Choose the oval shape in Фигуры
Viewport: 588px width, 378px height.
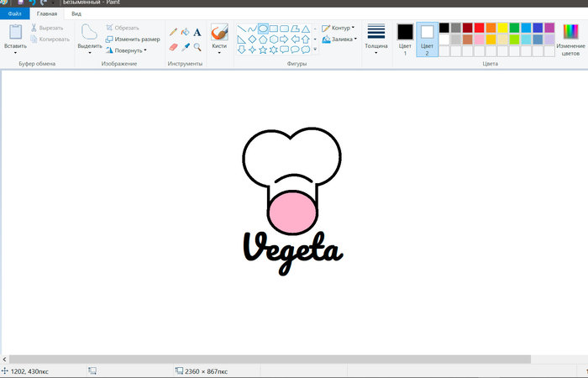click(263, 28)
